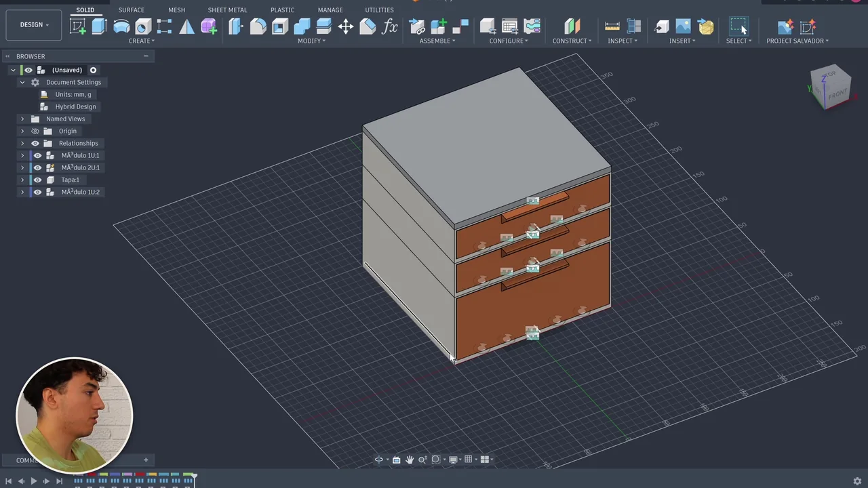The height and width of the screenshot is (488, 868).
Task: Switch to the MESH tab
Action: point(176,10)
